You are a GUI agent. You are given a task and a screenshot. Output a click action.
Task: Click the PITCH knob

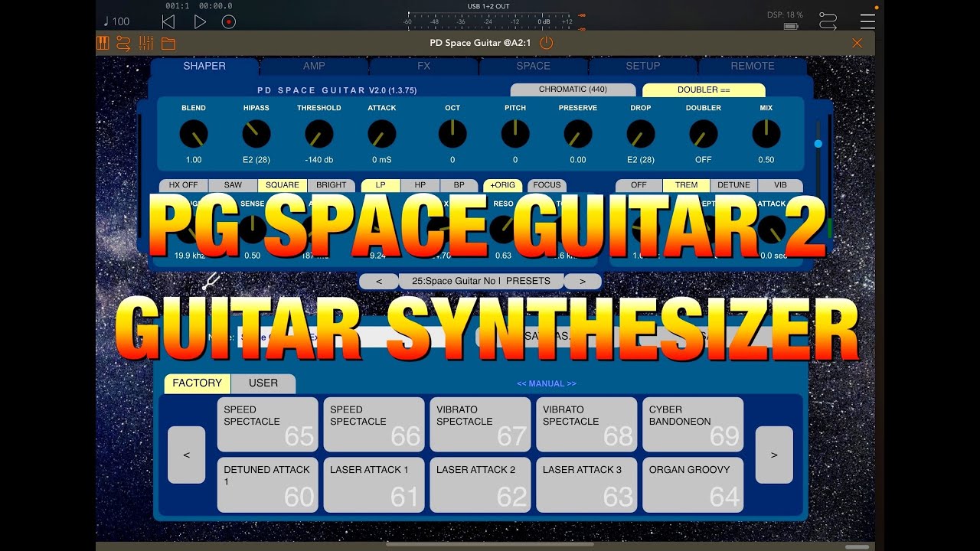tap(515, 134)
